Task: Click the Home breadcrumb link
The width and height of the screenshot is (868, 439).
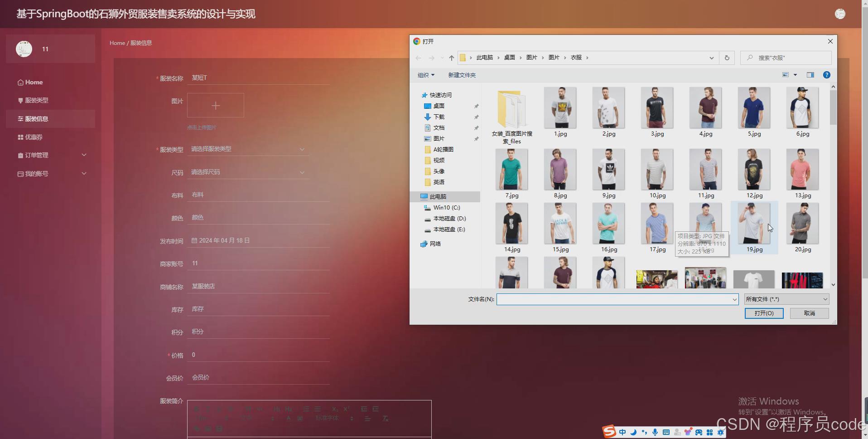Action: [x=117, y=43]
